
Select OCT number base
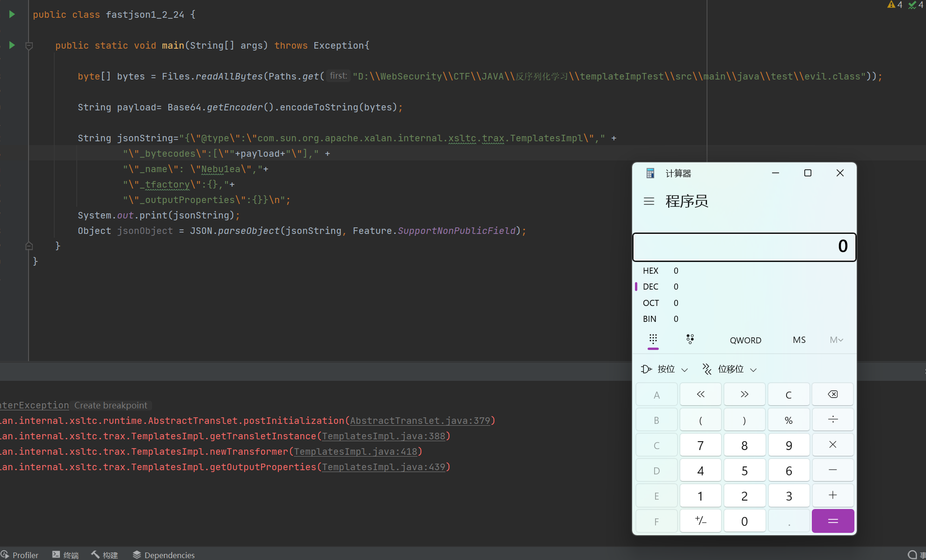tap(650, 303)
